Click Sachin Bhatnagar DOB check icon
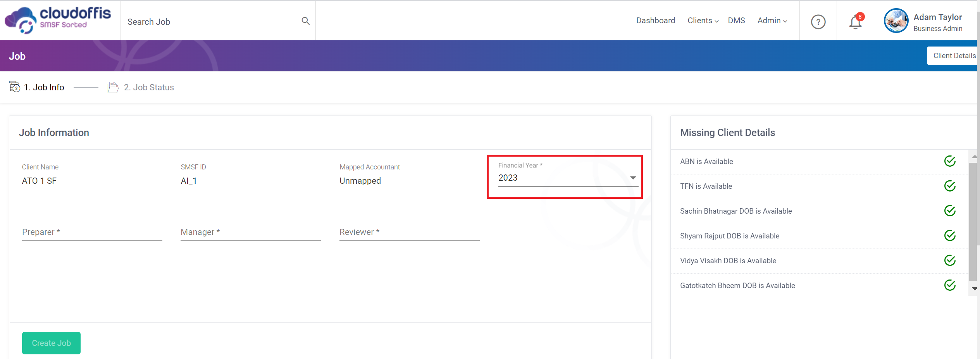This screenshot has height=359, width=980. pos(950,211)
